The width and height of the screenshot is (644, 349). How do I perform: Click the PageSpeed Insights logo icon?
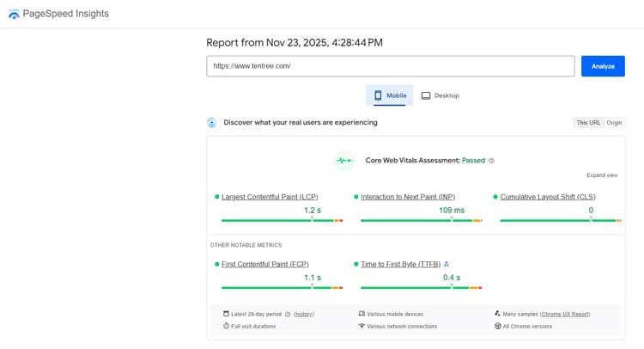pyautogui.click(x=14, y=15)
